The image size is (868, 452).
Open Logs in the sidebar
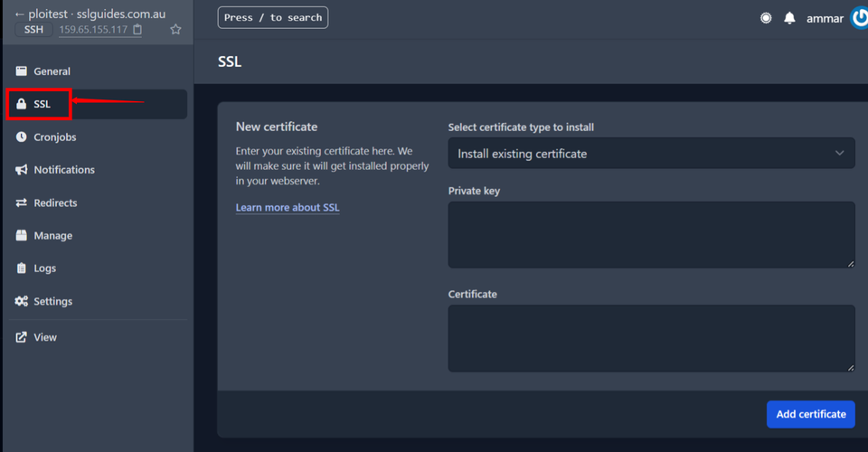click(x=44, y=268)
